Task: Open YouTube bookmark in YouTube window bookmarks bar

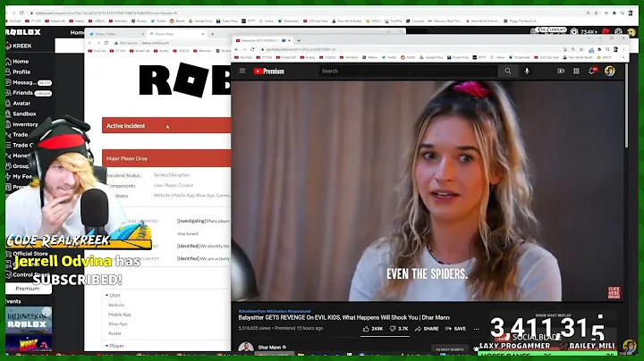Action: coord(244,57)
